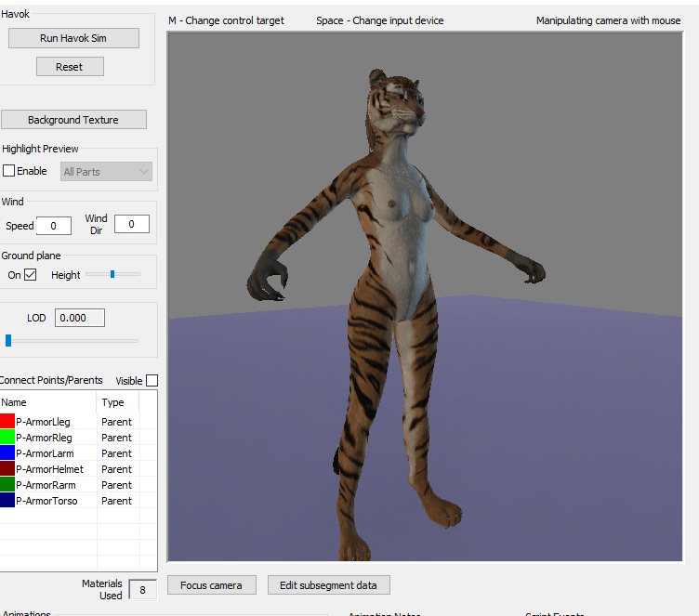Click the Edit subsegment data button
The width and height of the screenshot is (699, 616).
[328, 585]
